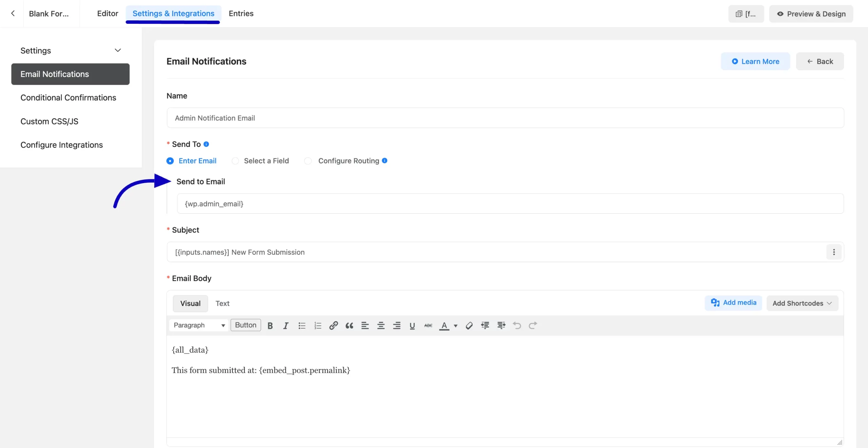Decrease indent of paragraph
The image size is (868, 448).
click(x=485, y=326)
